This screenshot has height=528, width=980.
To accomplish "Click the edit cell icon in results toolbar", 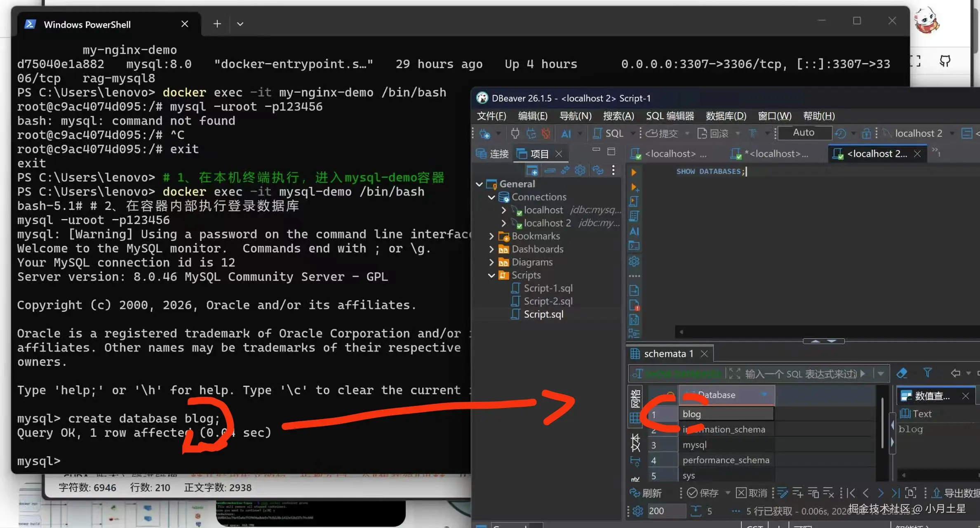I will point(783,493).
